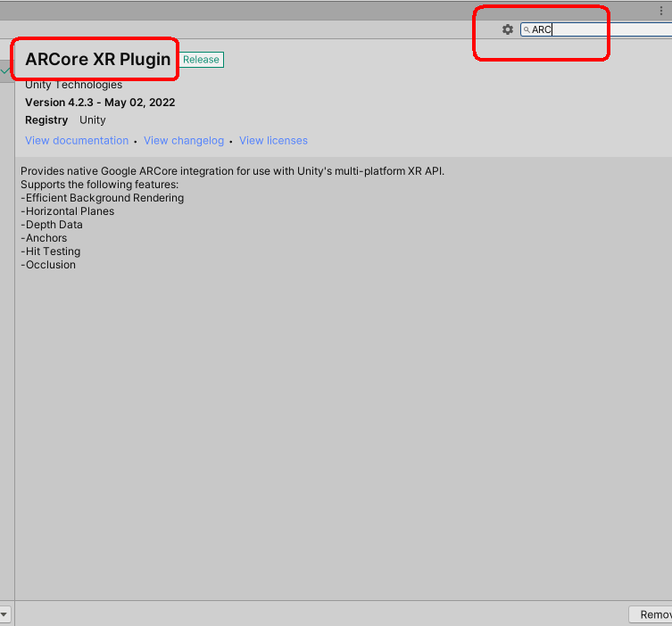Click the View documentation link
This screenshot has width=672, height=626.
point(77,140)
